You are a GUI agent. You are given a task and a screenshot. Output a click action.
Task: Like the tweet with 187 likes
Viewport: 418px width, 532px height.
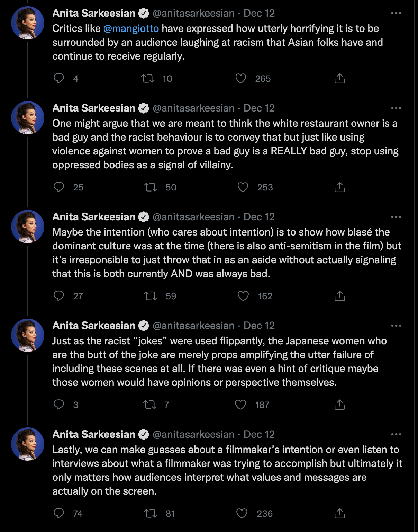240,405
